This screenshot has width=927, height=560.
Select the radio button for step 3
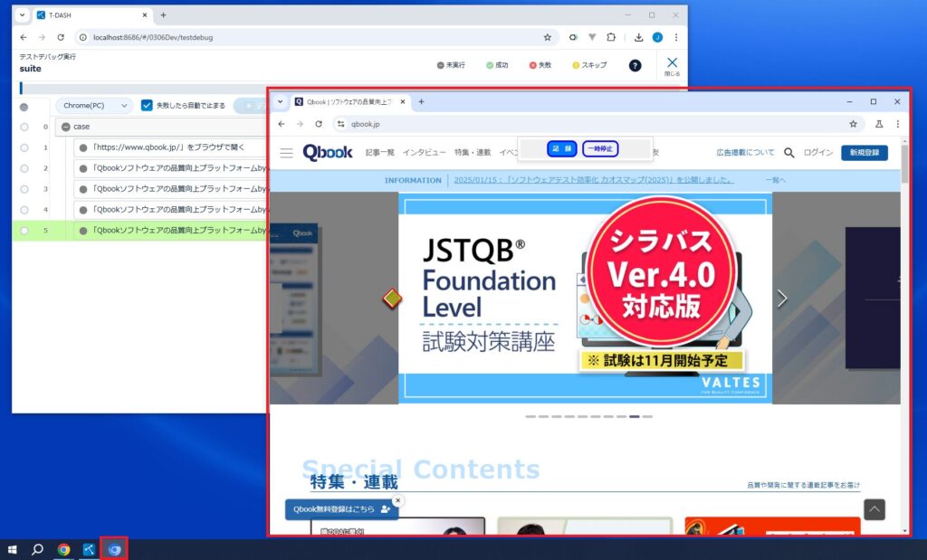24,189
